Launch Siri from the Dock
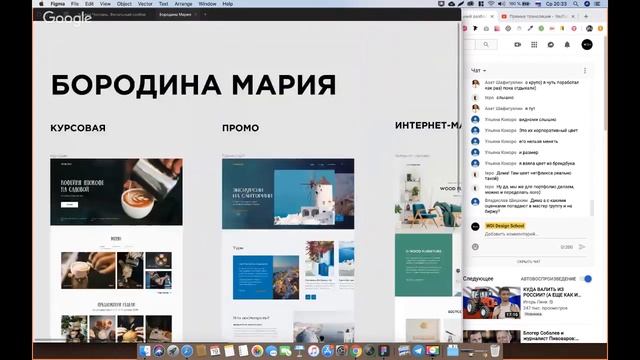This screenshot has height=360, width=640. point(158,351)
